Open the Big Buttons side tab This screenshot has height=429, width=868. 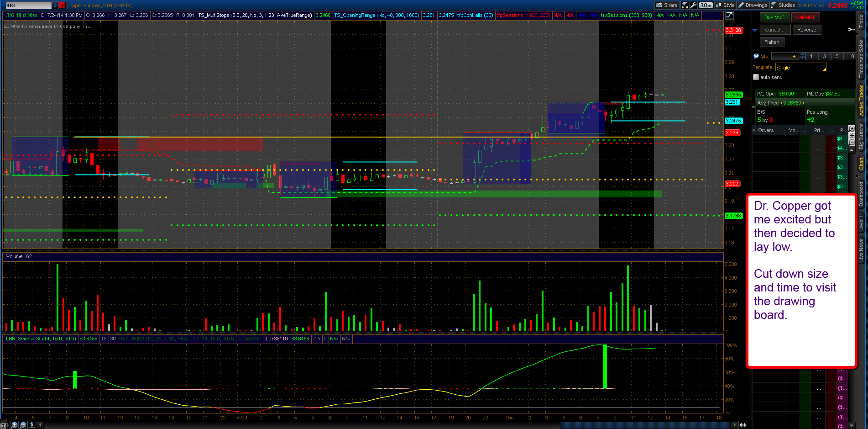[862, 136]
